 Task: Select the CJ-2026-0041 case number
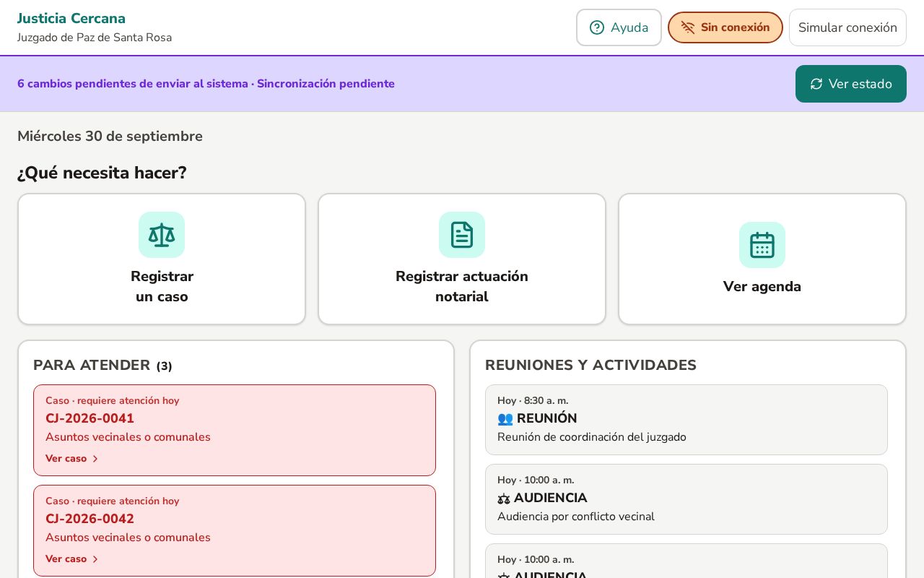[90, 418]
